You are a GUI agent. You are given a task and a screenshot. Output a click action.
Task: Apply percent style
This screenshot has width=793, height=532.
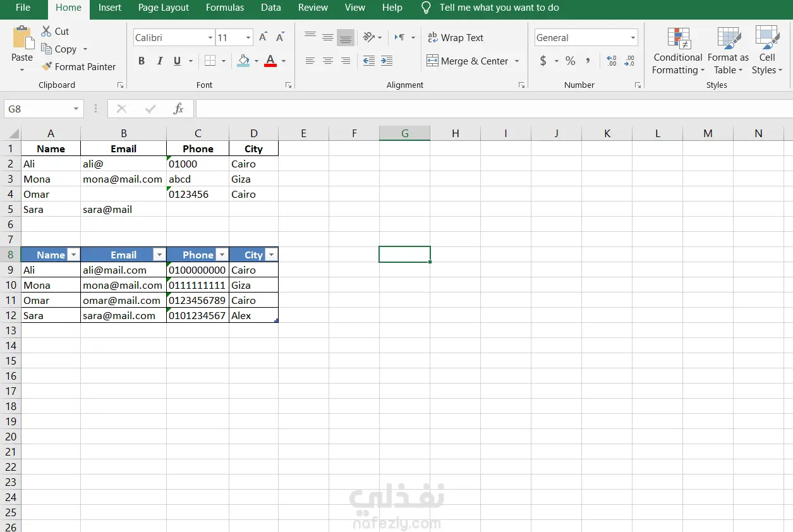[x=571, y=61]
